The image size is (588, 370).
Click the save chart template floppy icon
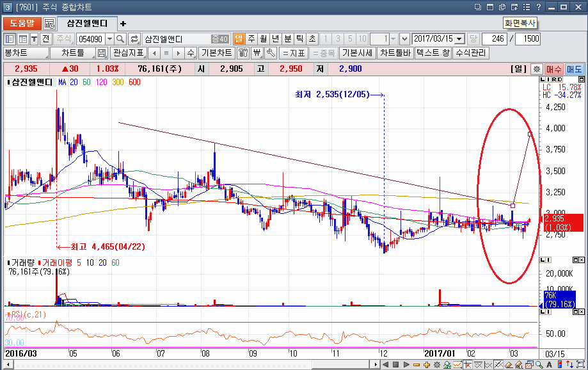102,53
